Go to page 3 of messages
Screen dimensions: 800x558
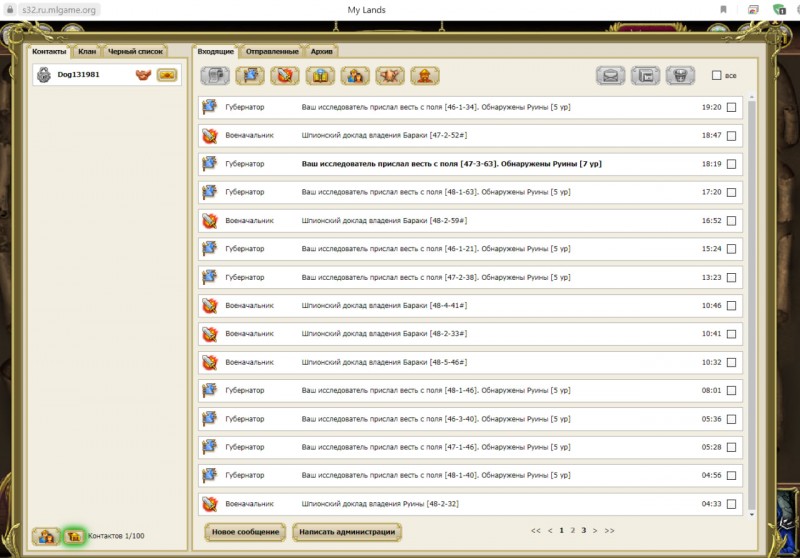pyautogui.click(x=584, y=530)
